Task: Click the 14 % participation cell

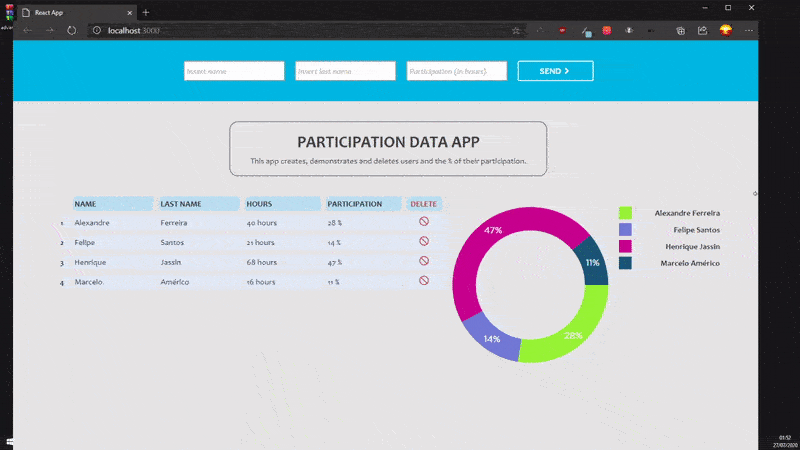Action: [334, 243]
